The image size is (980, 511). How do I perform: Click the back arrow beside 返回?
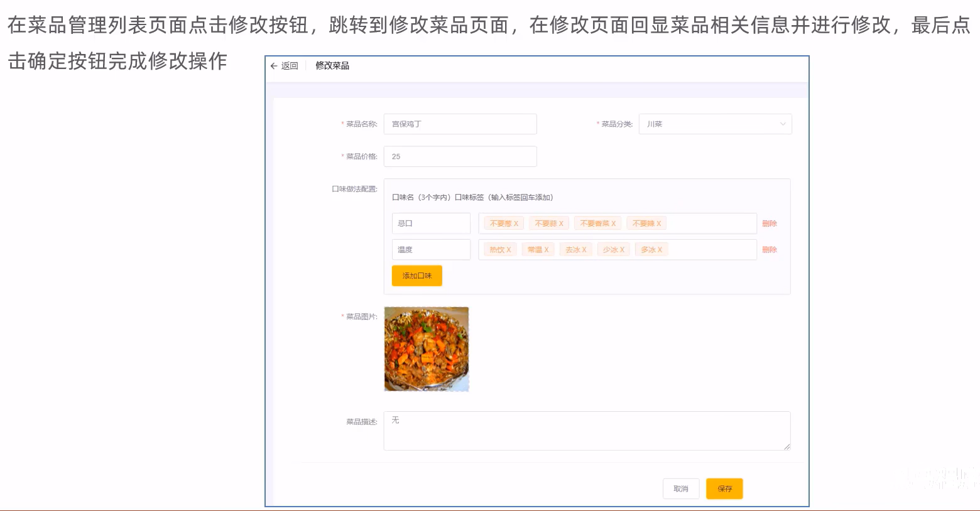pyautogui.click(x=273, y=65)
